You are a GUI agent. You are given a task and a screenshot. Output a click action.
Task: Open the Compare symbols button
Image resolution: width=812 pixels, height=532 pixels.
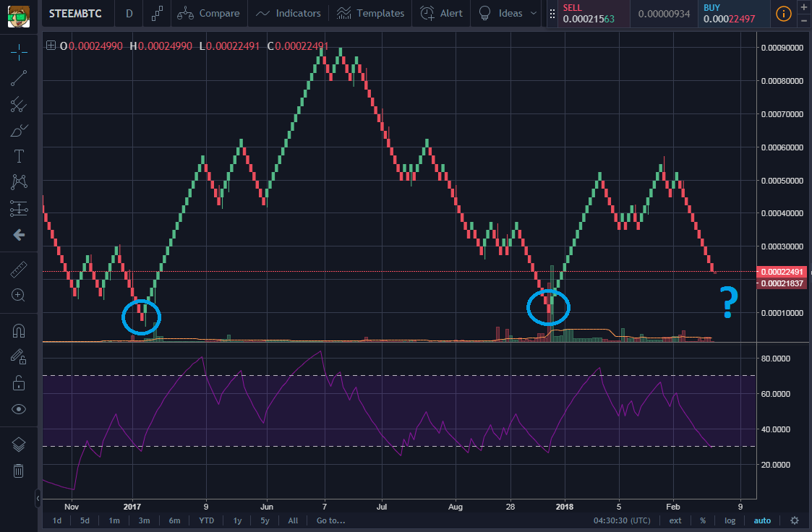pyautogui.click(x=209, y=14)
